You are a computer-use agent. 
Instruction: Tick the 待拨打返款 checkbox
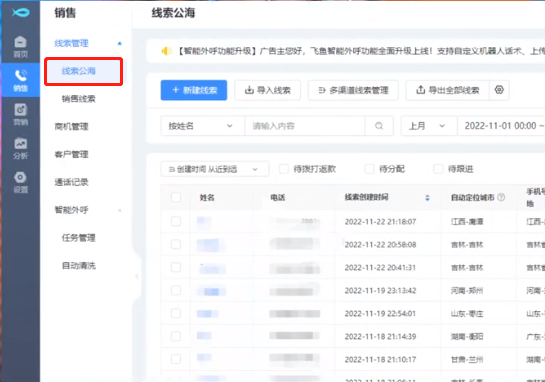(284, 169)
